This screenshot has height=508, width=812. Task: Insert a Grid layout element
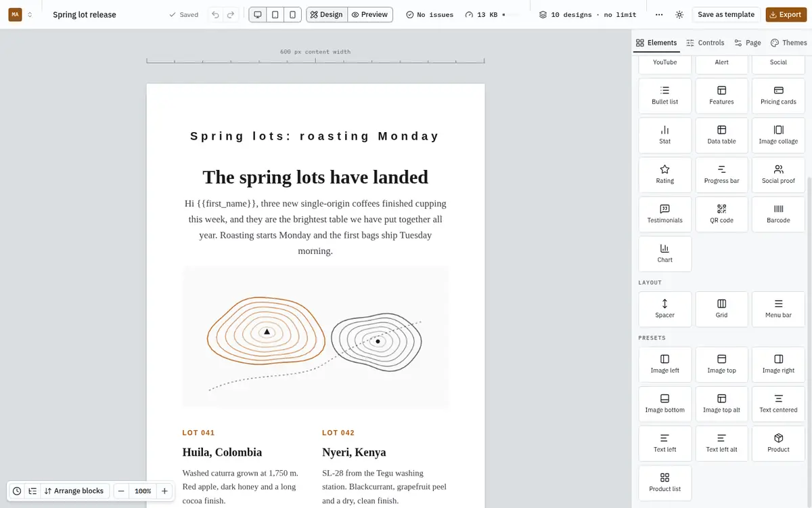[722, 309]
